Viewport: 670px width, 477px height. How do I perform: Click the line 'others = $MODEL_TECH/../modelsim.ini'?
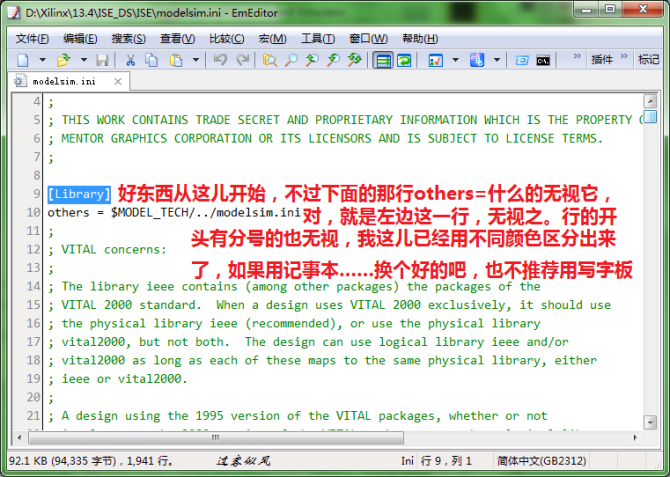pyautogui.click(x=174, y=212)
